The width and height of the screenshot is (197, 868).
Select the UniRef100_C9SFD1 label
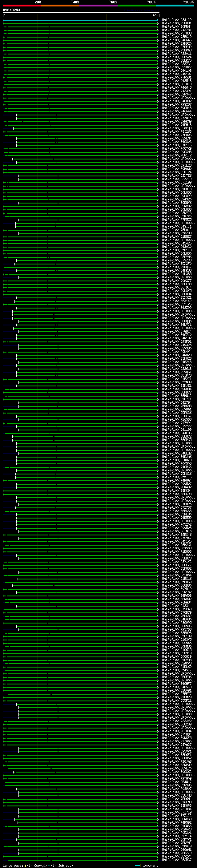pyautogui.click(x=176, y=341)
